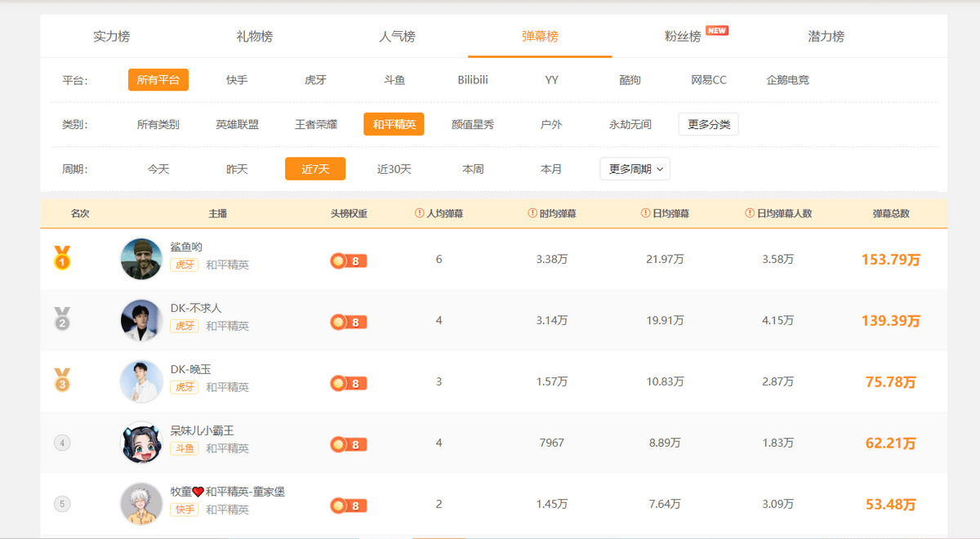Viewport: 980px width, 539px height.
Task: Switch to the 粉丝榜 tab
Action: pos(683,36)
